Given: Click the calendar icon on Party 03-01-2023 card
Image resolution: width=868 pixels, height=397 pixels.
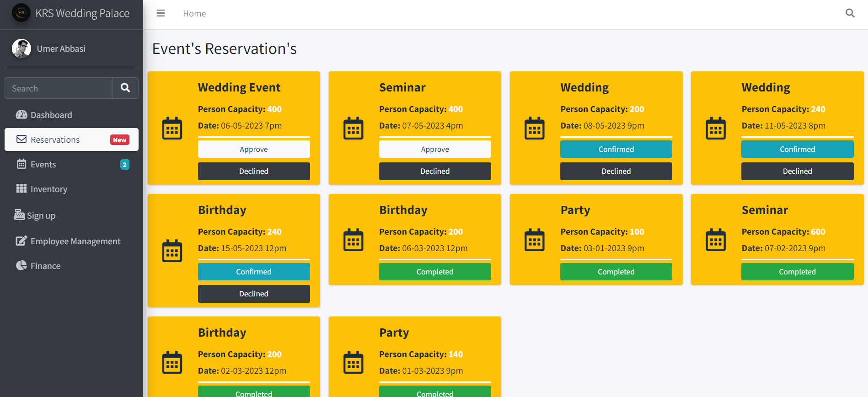Looking at the screenshot, I should (534, 240).
